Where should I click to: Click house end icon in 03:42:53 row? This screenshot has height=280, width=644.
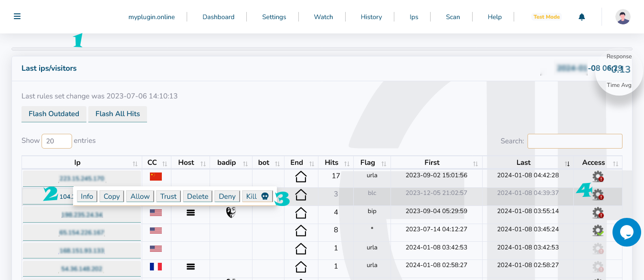click(x=301, y=248)
